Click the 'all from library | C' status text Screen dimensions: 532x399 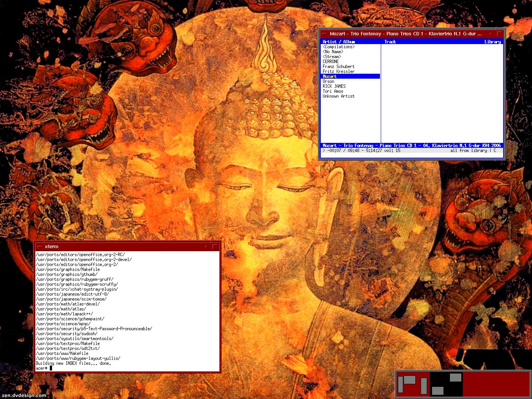tap(473, 150)
